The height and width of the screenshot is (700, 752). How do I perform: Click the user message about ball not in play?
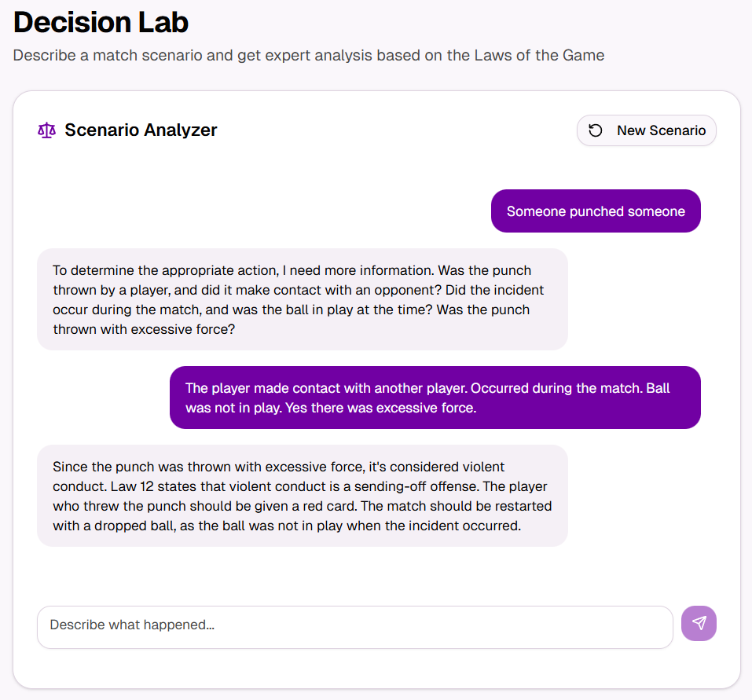(435, 398)
